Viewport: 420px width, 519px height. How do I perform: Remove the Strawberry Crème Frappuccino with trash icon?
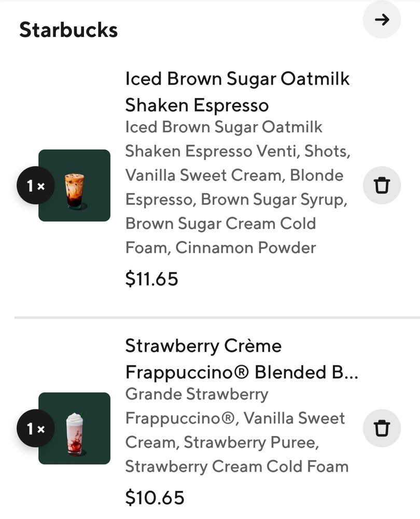point(382,428)
